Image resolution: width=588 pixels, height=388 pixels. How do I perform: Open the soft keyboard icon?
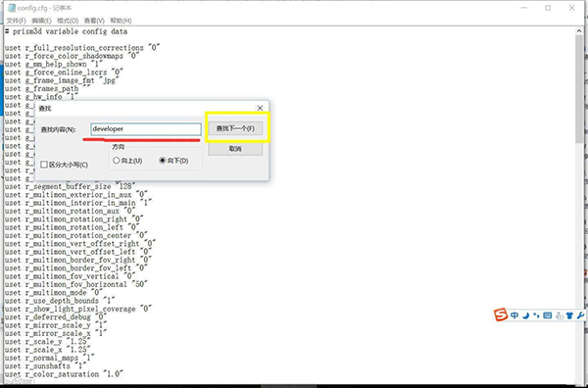[x=548, y=315]
